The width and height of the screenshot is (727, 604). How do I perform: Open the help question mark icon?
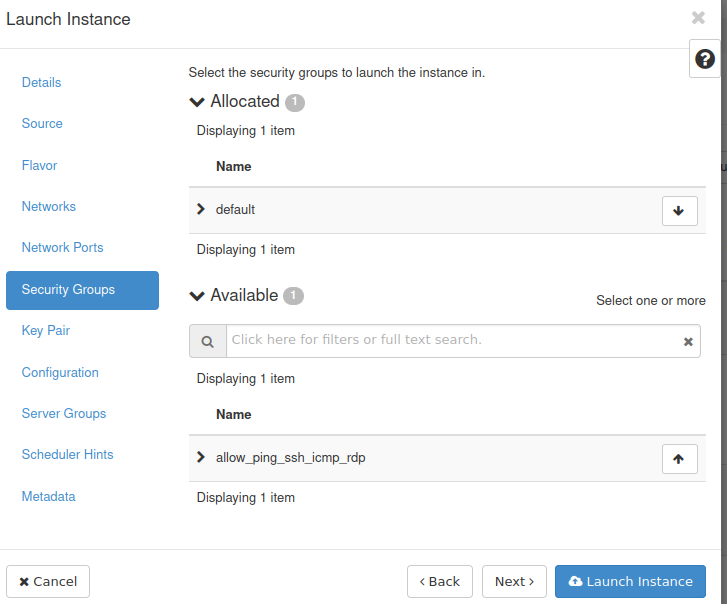pos(705,59)
